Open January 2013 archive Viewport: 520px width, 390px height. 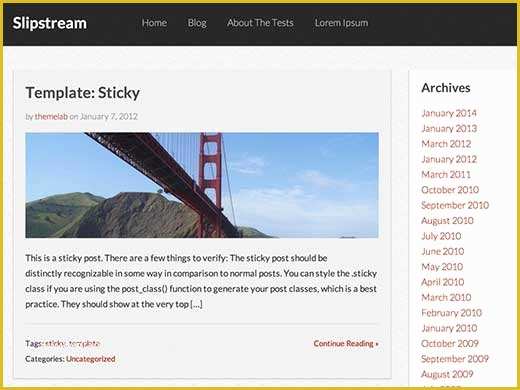click(x=449, y=128)
